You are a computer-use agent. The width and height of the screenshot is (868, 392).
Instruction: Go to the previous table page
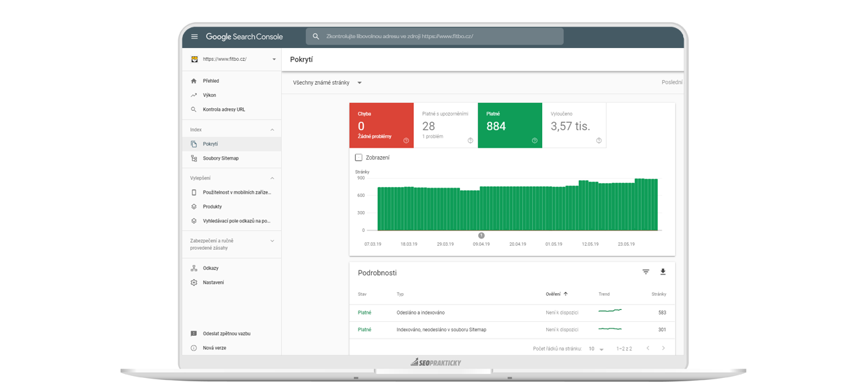tap(648, 349)
